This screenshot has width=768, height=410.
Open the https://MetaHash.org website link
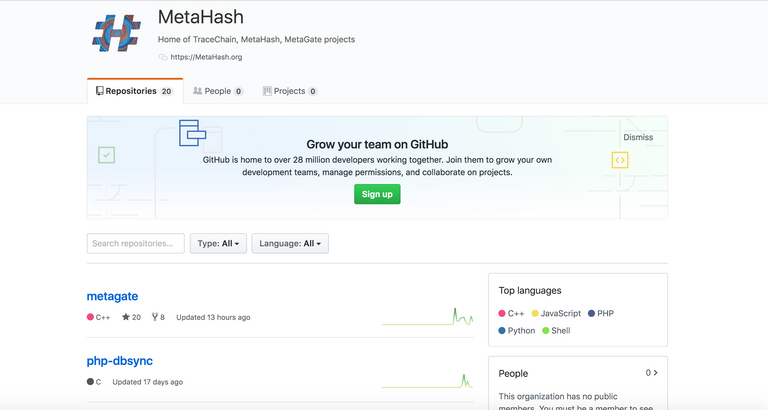point(206,57)
